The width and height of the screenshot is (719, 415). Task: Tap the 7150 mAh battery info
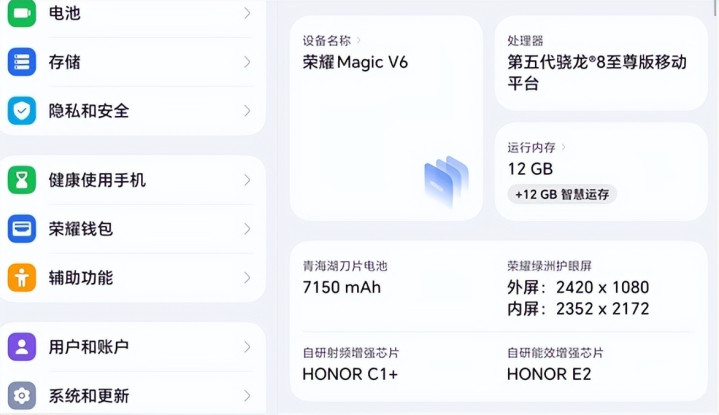point(342,288)
